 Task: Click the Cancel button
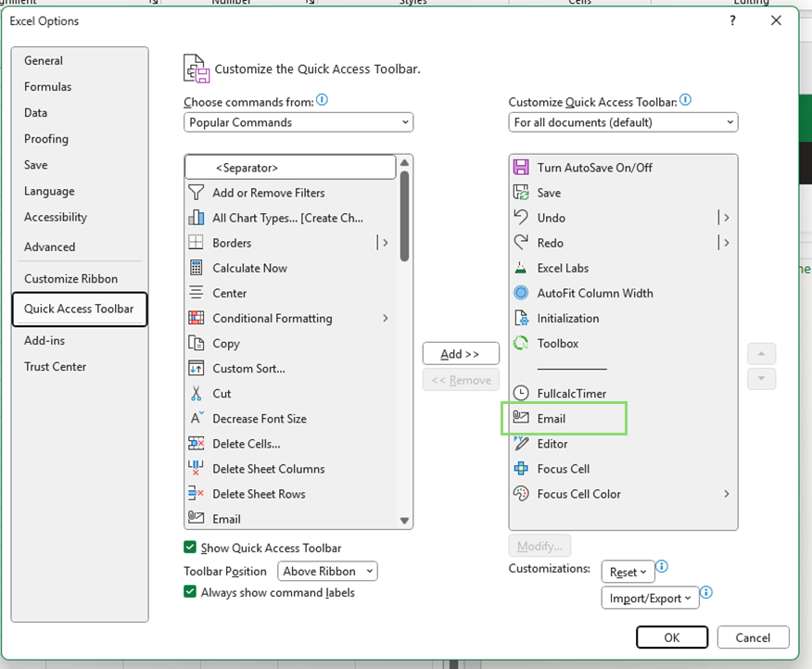[753, 637]
